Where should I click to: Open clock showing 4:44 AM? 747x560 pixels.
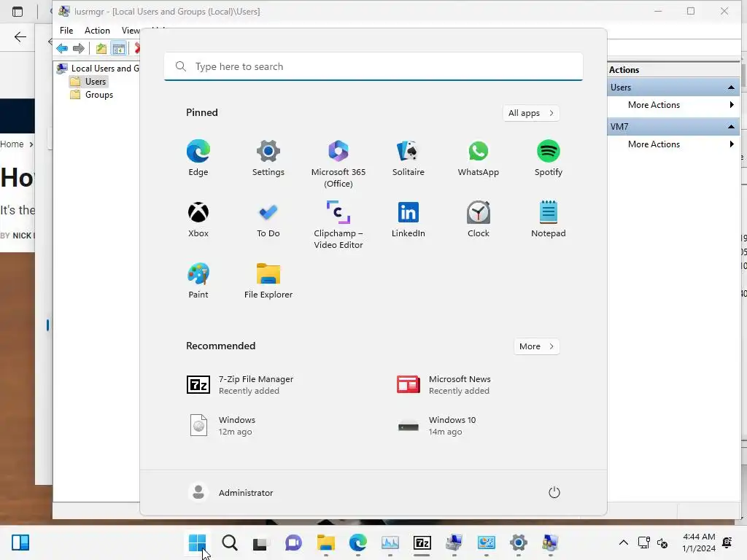[698, 542]
